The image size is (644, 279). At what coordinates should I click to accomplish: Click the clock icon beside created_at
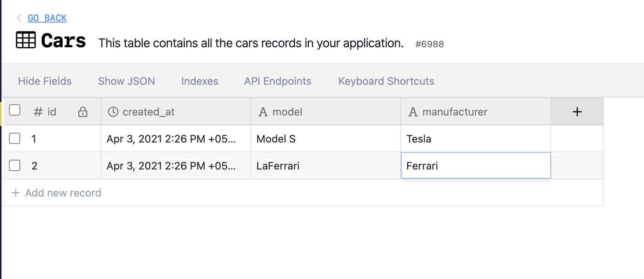click(113, 112)
